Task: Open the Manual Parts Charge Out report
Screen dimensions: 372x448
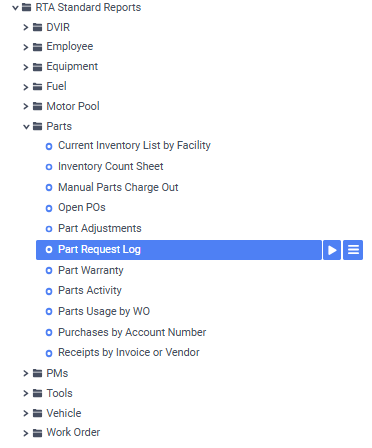Action: pos(118,187)
